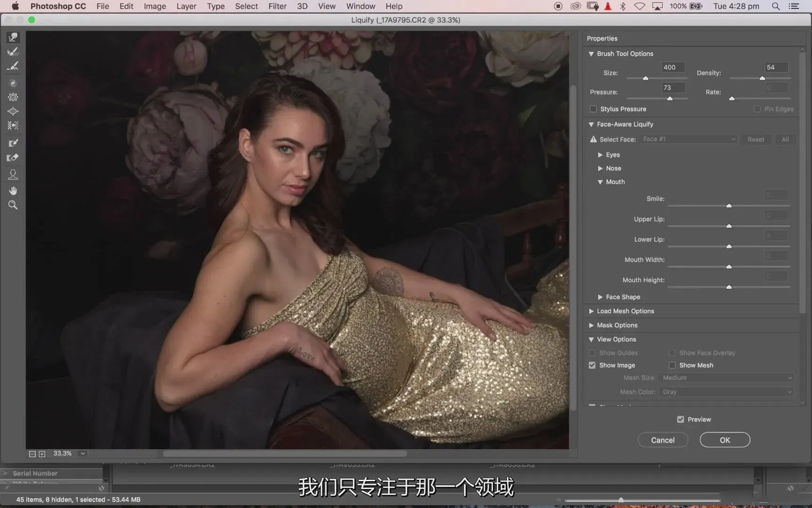The width and height of the screenshot is (812, 508).
Task: Select the Freeze Mask tool
Action: point(13,143)
